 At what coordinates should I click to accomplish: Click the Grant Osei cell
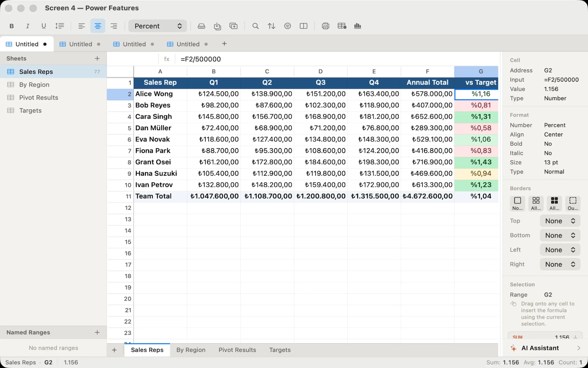click(160, 162)
